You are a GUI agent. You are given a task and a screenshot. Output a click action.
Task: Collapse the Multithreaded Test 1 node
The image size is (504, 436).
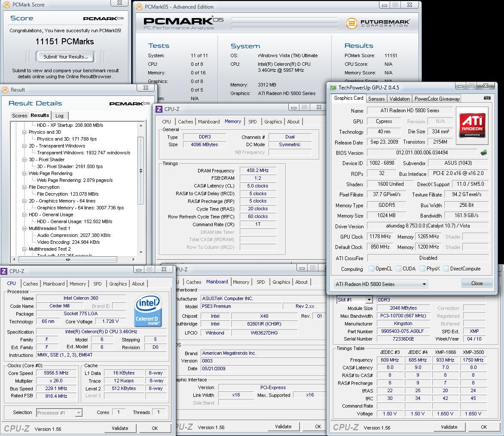24,228
